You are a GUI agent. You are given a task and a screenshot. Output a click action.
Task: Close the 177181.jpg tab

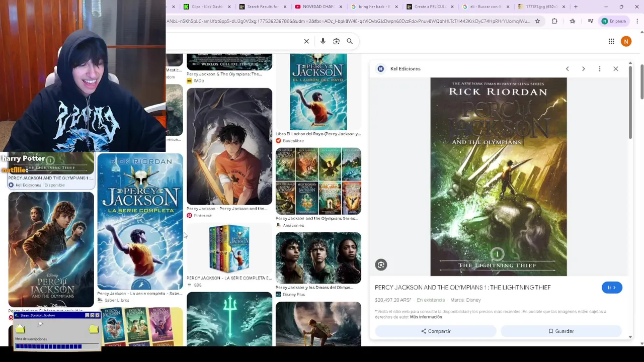(563, 7)
